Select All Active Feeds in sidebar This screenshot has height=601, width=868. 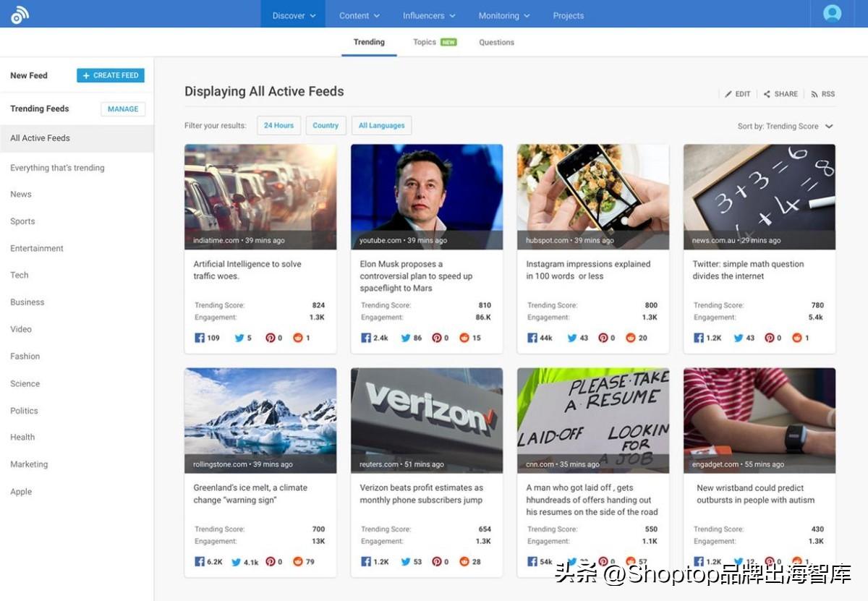click(77, 138)
